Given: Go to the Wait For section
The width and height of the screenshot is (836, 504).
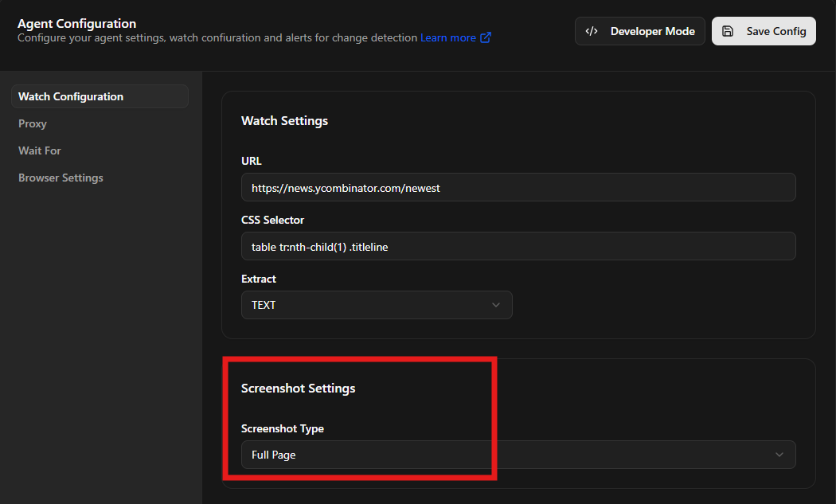Looking at the screenshot, I should (x=40, y=150).
